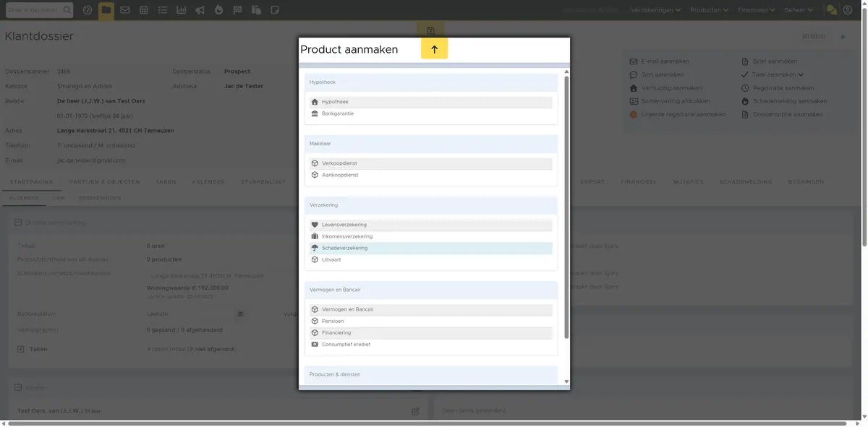Open the dossier folder icon in top bar

coord(106,10)
